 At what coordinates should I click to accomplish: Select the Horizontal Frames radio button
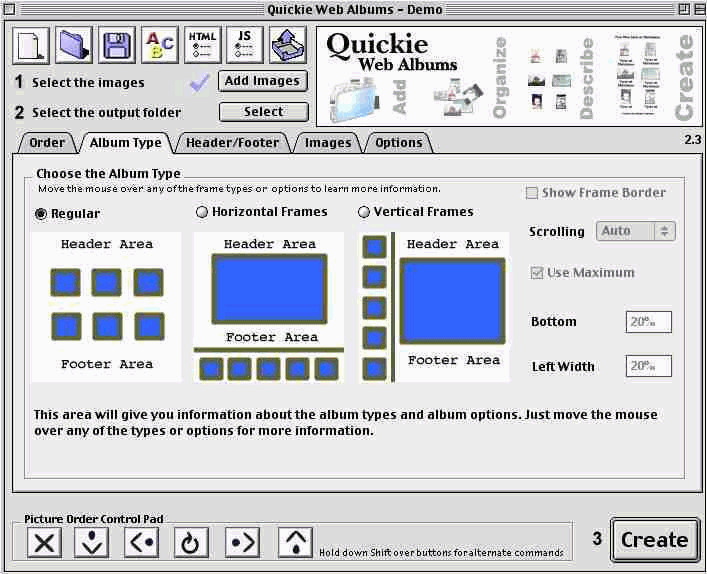click(x=202, y=211)
